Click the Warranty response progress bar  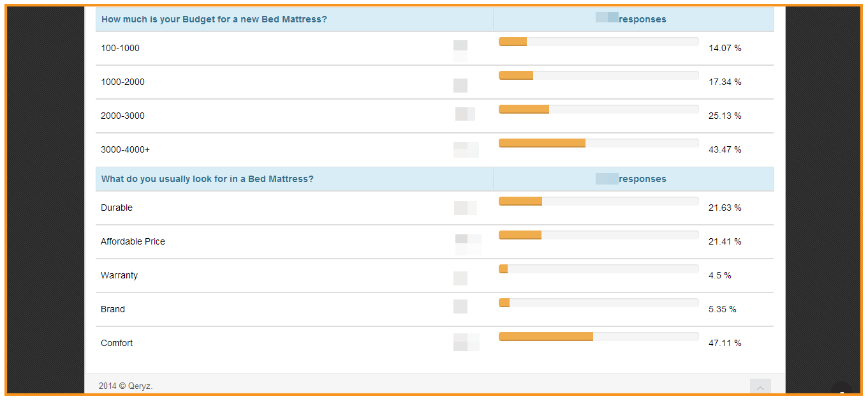tap(598, 269)
